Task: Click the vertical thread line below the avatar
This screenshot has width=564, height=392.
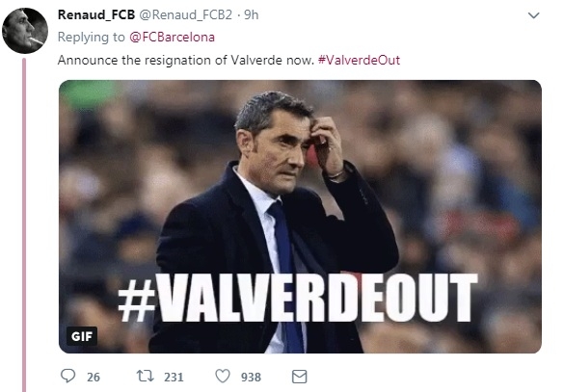Action: click(x=24, y=224)
